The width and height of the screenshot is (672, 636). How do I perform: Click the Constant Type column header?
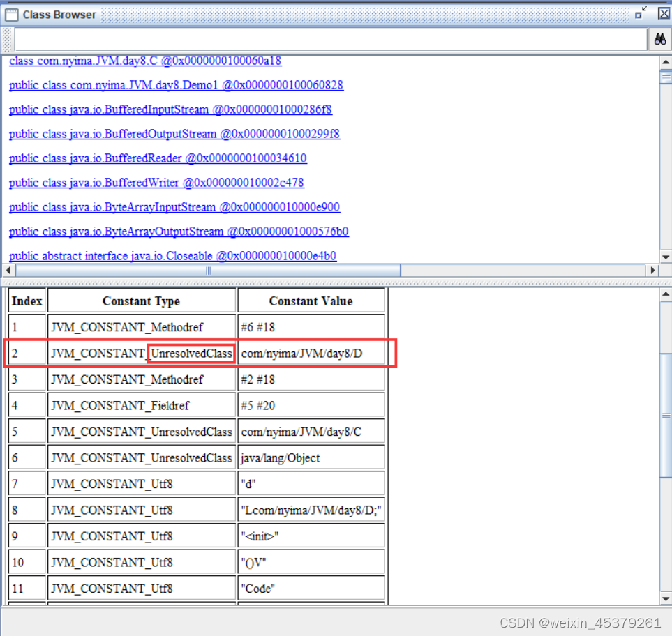[142, 301]
